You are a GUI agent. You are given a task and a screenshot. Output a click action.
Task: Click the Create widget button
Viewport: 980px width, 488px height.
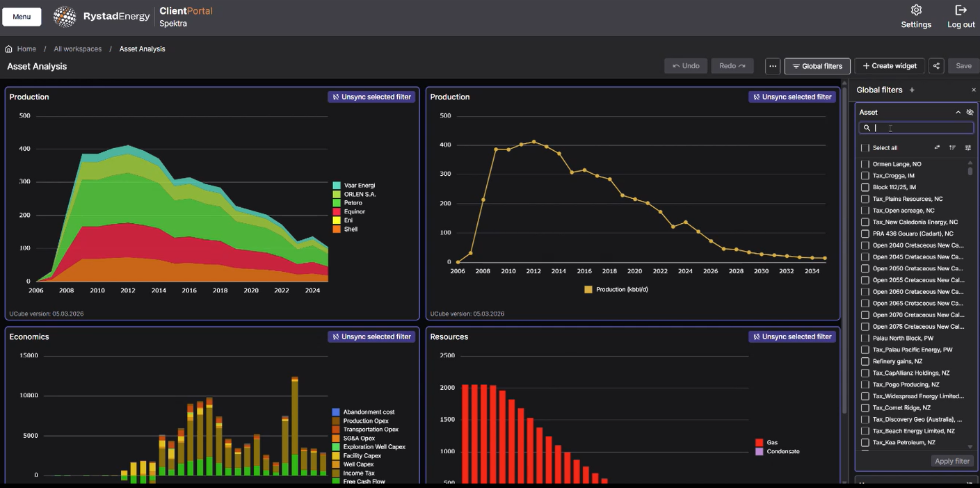pos(889,66)
